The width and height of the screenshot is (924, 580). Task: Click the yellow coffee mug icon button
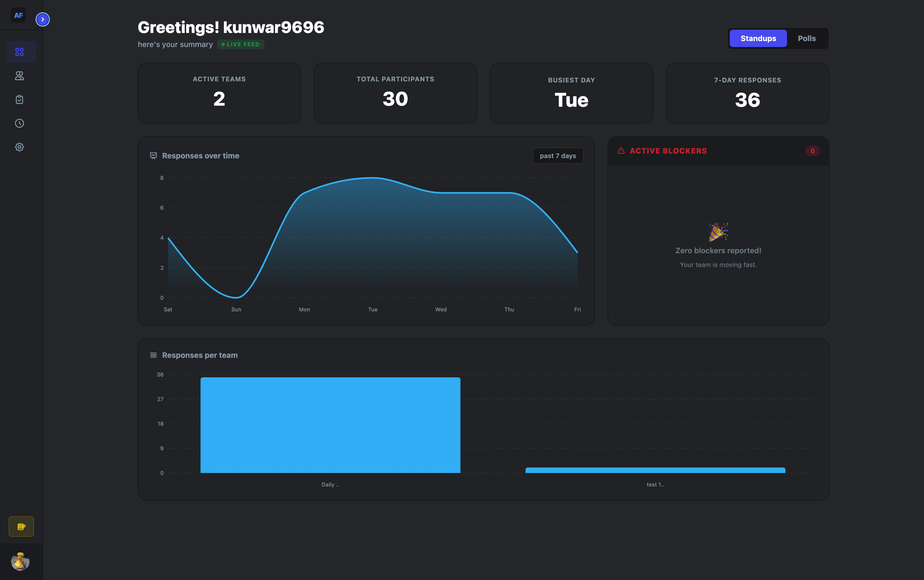21,526
